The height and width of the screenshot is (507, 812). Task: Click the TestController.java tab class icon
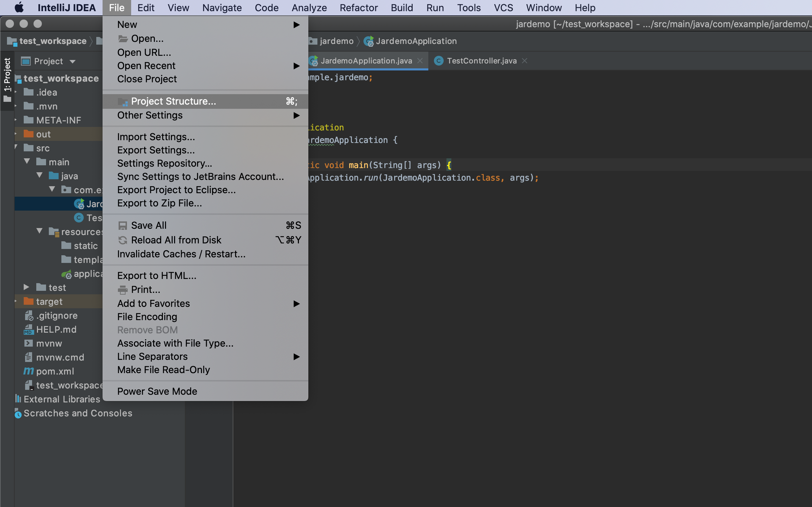point(439,61)
